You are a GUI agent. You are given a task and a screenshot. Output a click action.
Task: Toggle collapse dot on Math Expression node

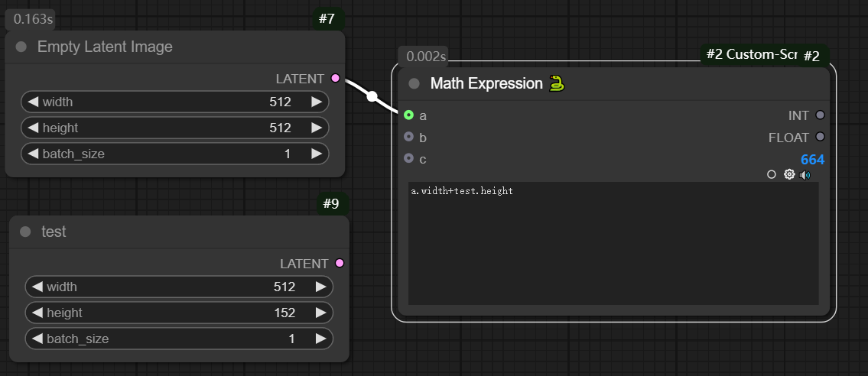414,83
